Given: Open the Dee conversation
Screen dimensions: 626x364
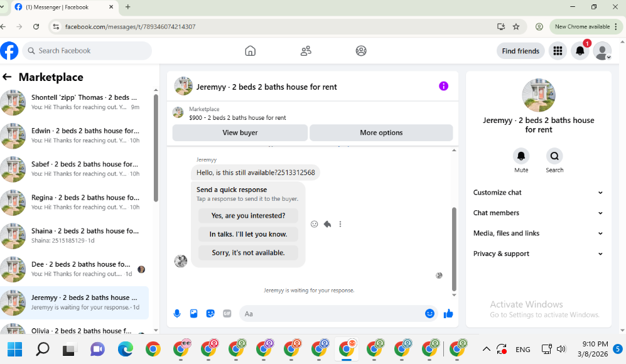Looking at the screenshot, I should [x=75, y=269].
